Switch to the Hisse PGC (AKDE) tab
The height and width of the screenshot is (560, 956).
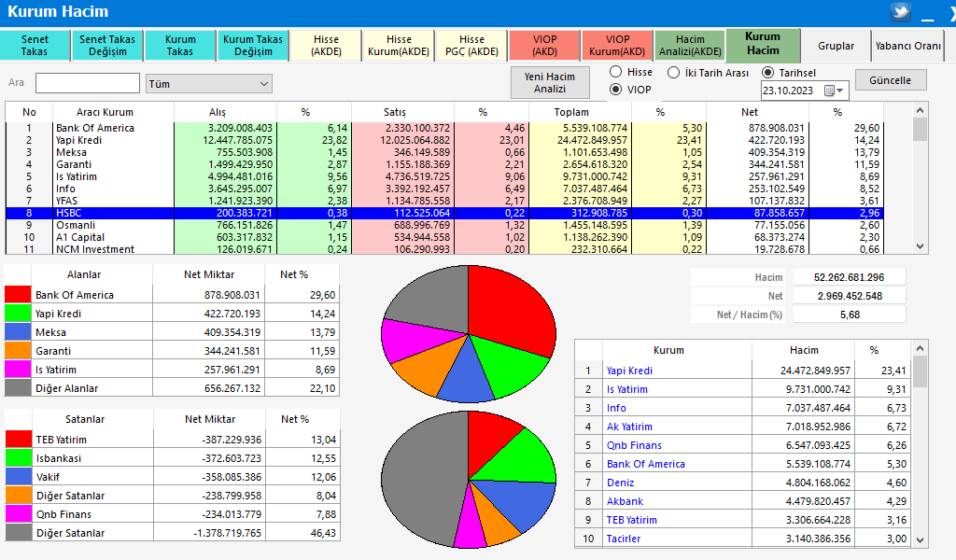pyautogui.click(x=471, y=46)
